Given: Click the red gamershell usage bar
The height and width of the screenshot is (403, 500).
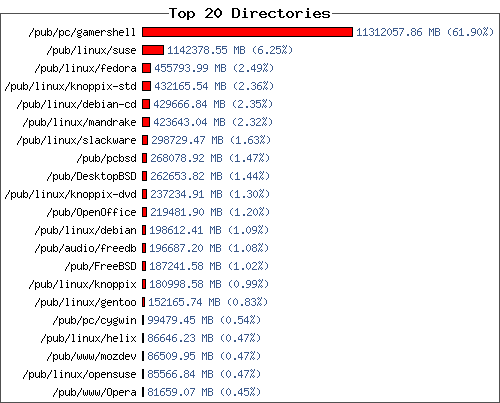Looking at the screenshot, I should [247, 32].
